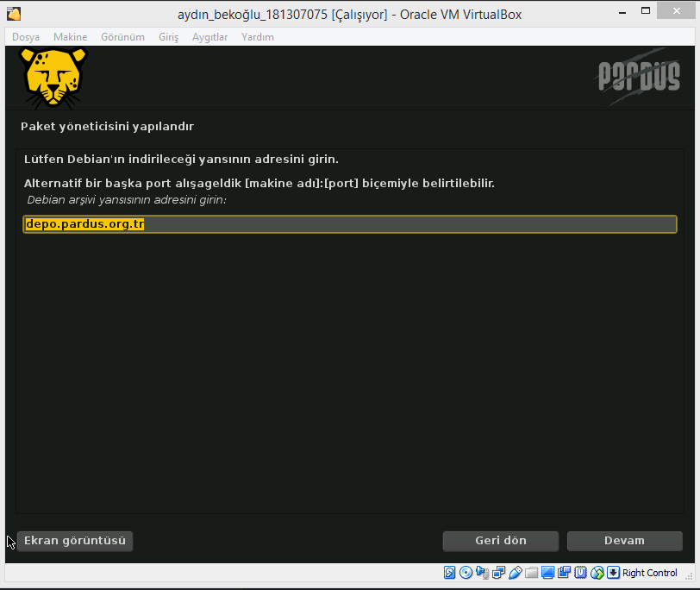Screen dimensions: 700x590
Task: Open the Aygıtlar menu
Action: point(209,37)
